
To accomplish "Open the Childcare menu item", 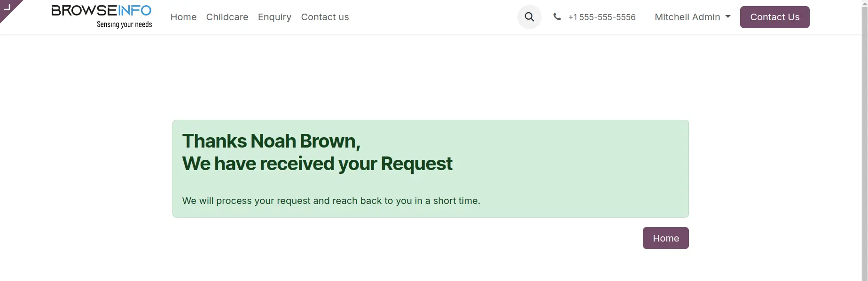I will click(x=227, y=17).
